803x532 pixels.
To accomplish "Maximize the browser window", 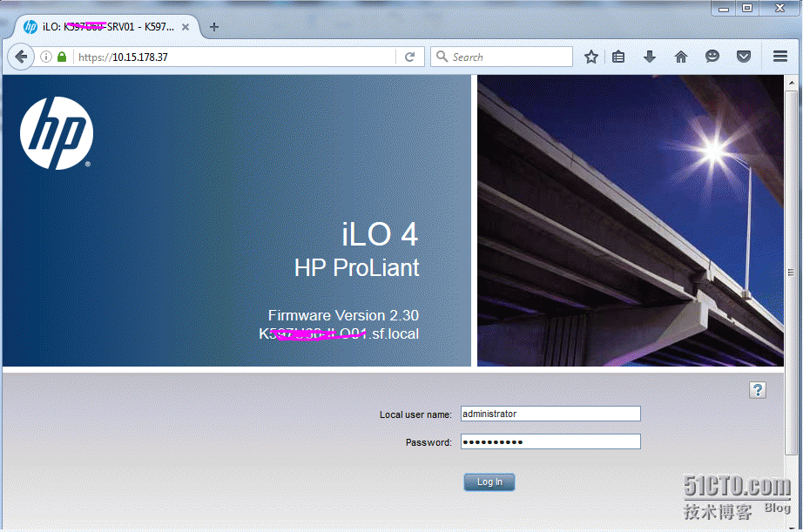I will click(x=747, y=8).
